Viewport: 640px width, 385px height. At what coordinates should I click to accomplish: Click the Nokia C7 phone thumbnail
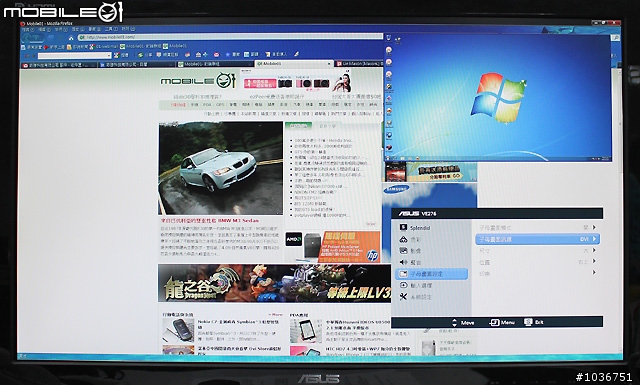pos(178,330)
